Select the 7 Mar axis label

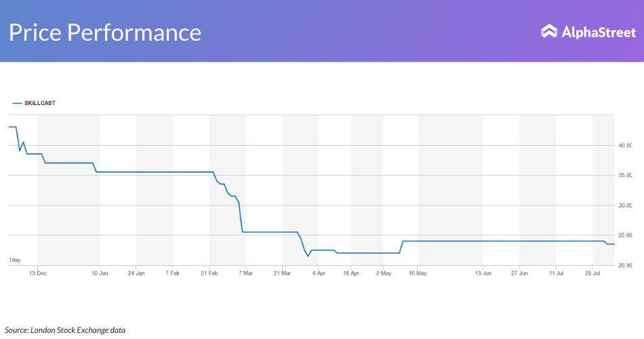click(x=246, y=273)
